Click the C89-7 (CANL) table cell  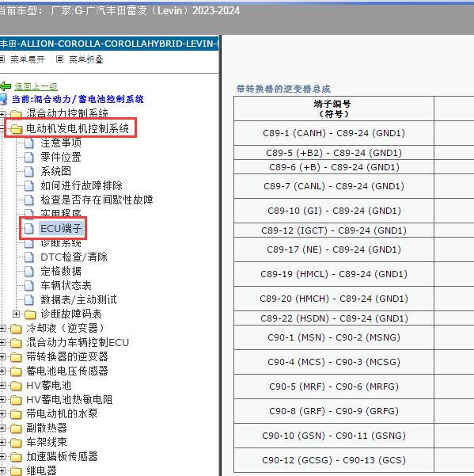click(x=334, y=186)
